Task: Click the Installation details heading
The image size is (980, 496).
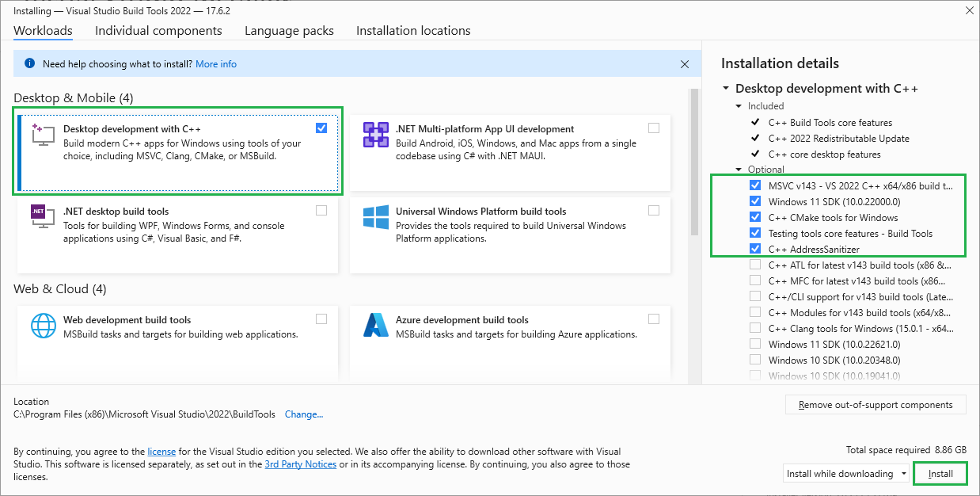Action: click(x=780, y=63)
